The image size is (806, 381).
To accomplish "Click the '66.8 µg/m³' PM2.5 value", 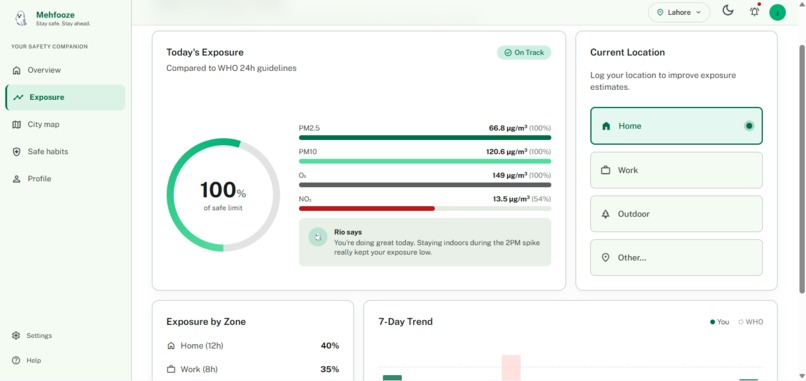I will click(507, 128).
